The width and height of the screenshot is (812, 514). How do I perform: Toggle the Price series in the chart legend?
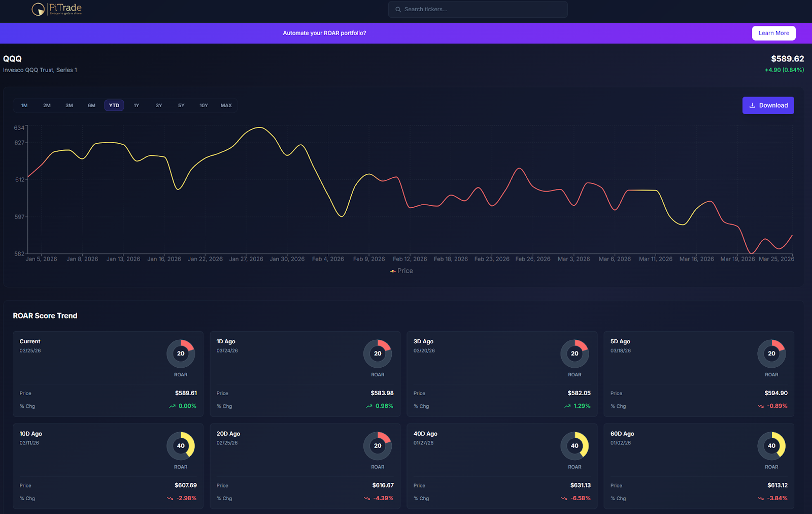(401, 271)
